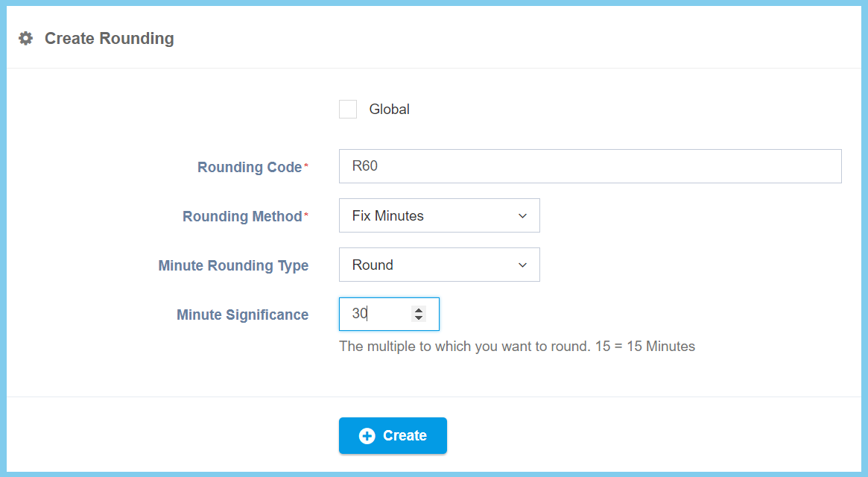
Task: Click the Global checkbox label text
Action: coord(389,110)
